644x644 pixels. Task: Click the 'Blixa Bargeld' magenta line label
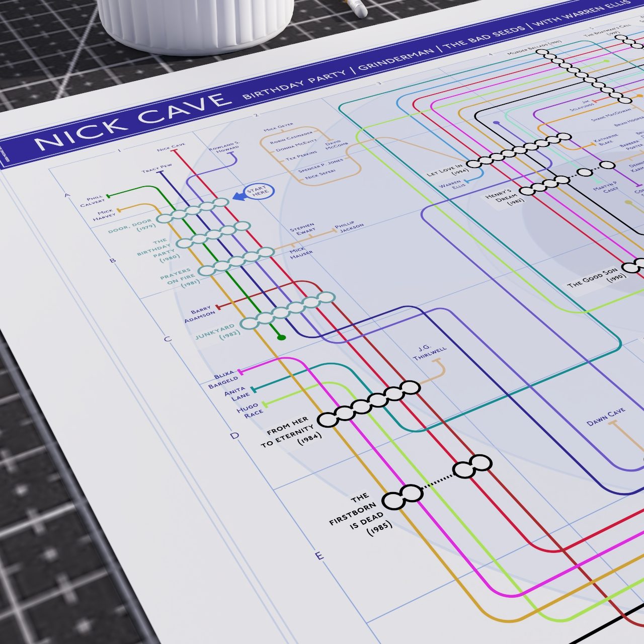click(224, 380)
